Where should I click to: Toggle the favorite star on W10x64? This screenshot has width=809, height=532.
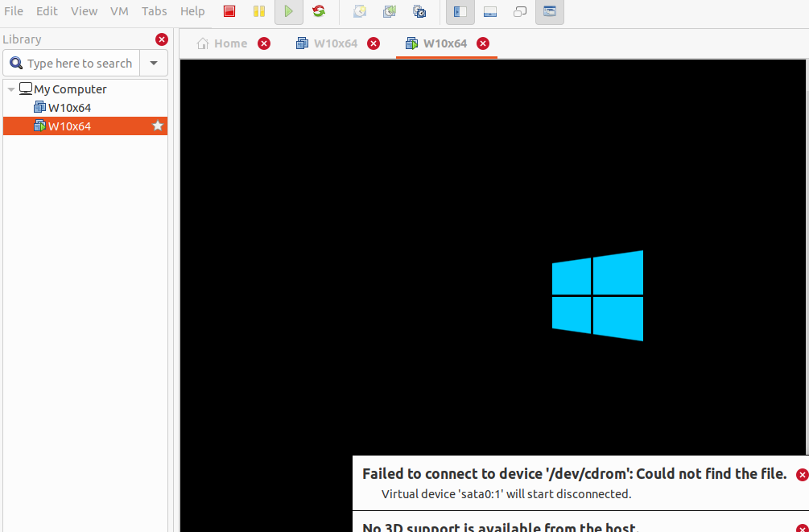click(x=158, y=126)
